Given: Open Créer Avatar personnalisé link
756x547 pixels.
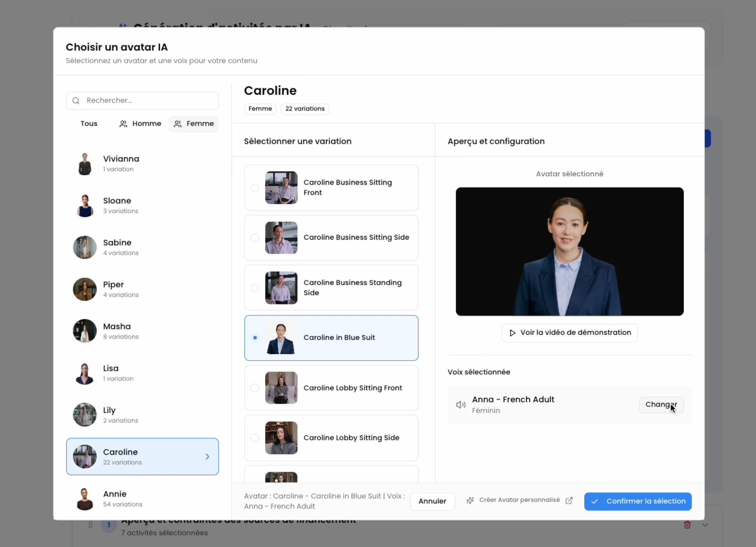Looking at the screenshot, I should point(519,500).
